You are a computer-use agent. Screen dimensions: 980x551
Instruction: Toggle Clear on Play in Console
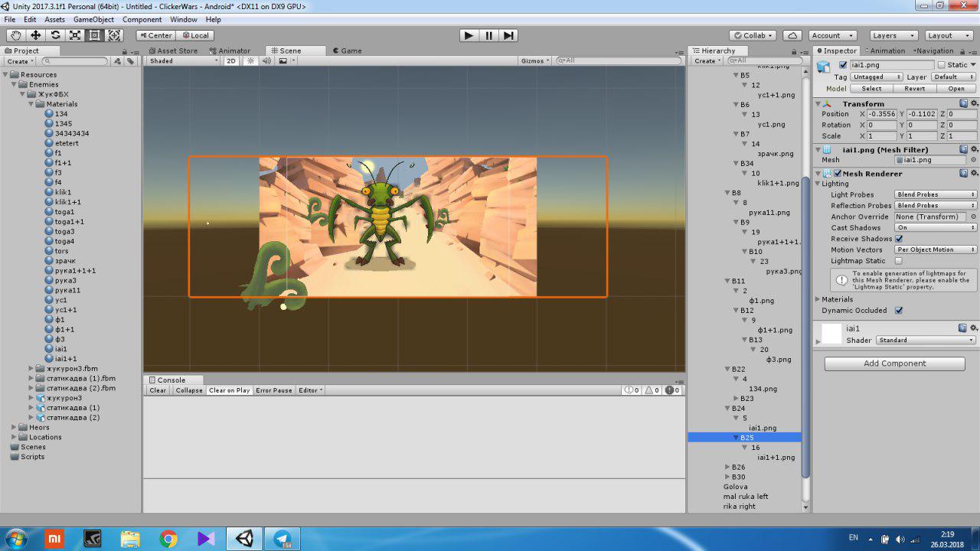(230, 390)
